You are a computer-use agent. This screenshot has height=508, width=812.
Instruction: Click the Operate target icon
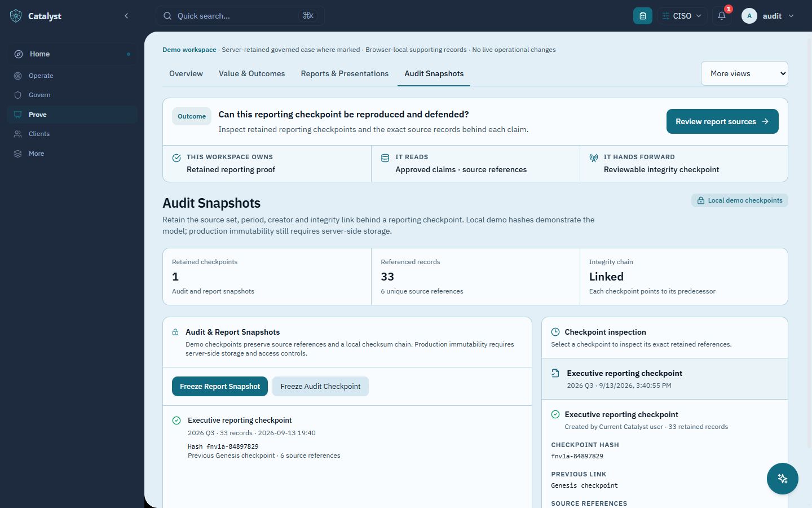(18, 76)
